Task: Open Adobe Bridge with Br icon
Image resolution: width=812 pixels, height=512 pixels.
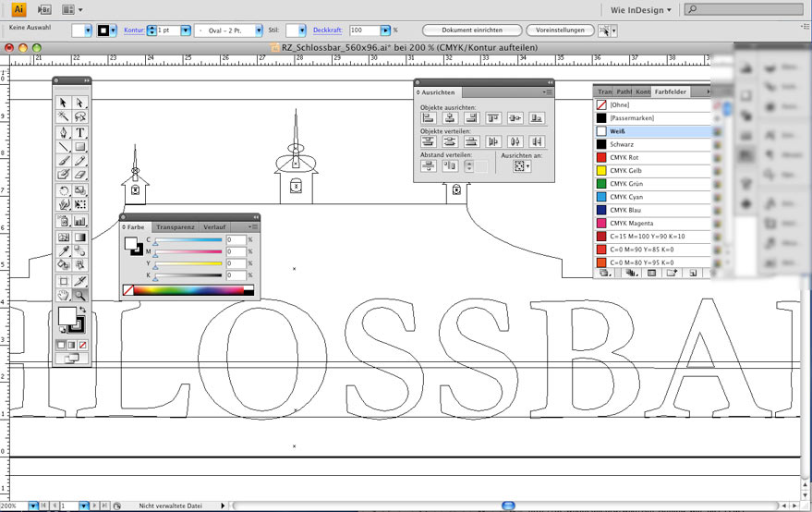Action: tap(44, 9)
